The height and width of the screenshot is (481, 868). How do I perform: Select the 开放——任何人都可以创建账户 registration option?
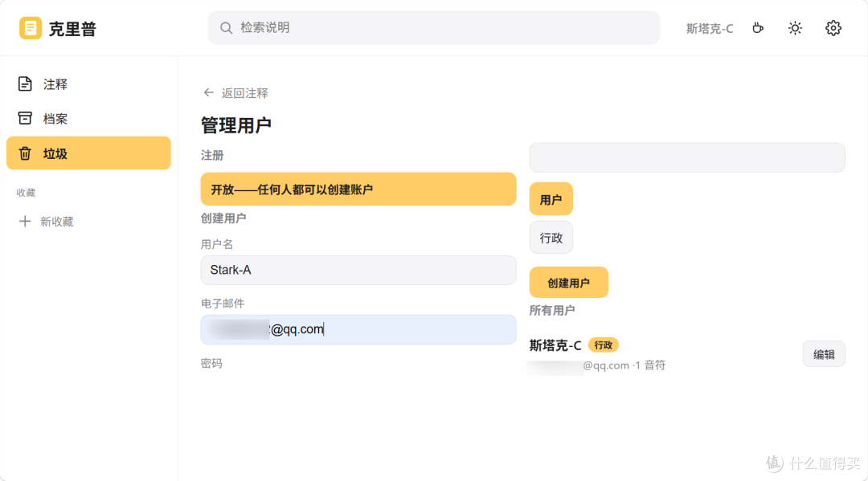point(358,189)
